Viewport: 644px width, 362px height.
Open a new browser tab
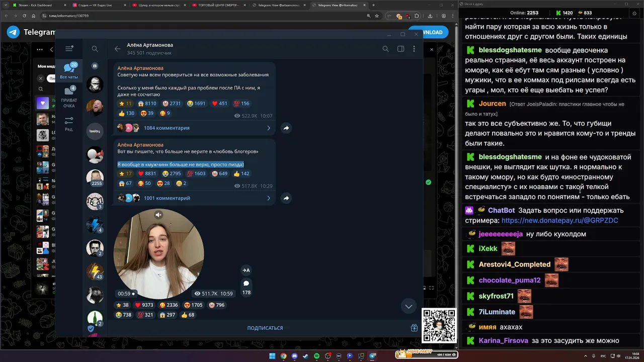[373, 5]
